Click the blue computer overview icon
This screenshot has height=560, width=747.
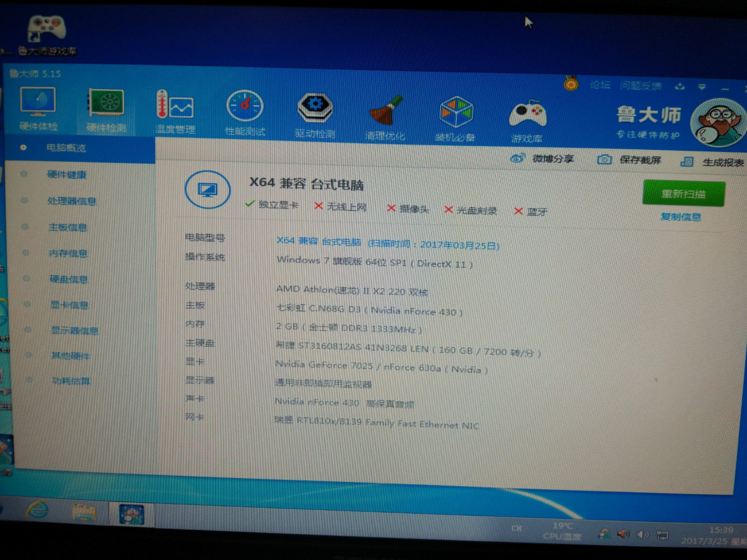(x=208, y=190)
